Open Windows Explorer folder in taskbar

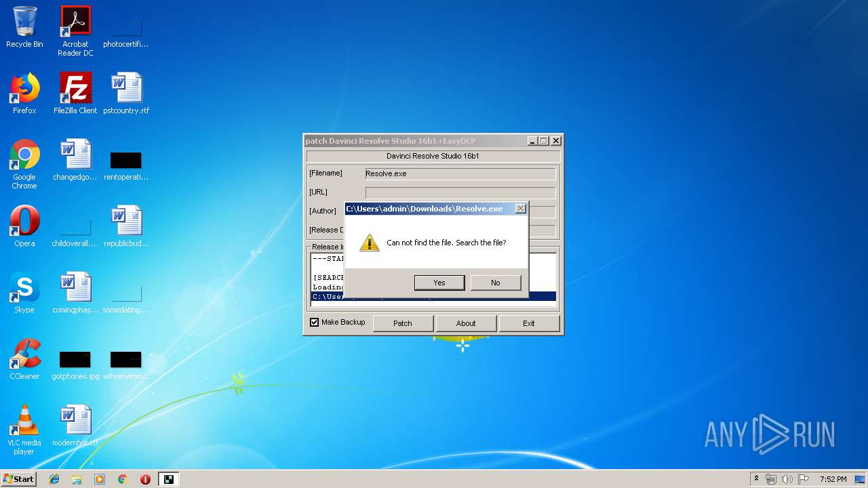pos(77,479)
